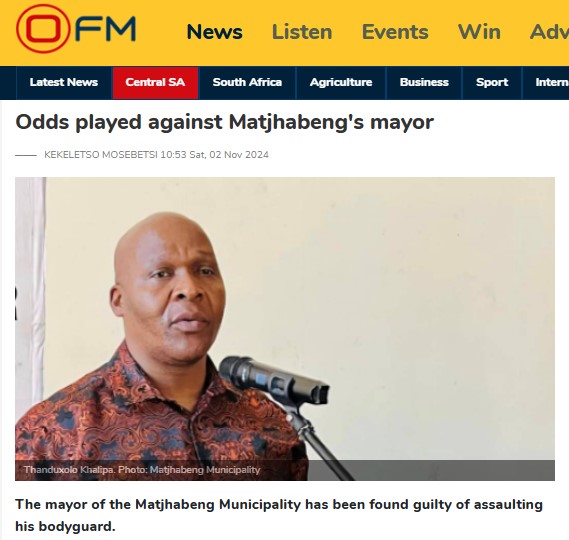Image resolution: width=569 pixels, height=540 pixels.
Task: Switch to the Agriculture tab
Action: (341, 82)
